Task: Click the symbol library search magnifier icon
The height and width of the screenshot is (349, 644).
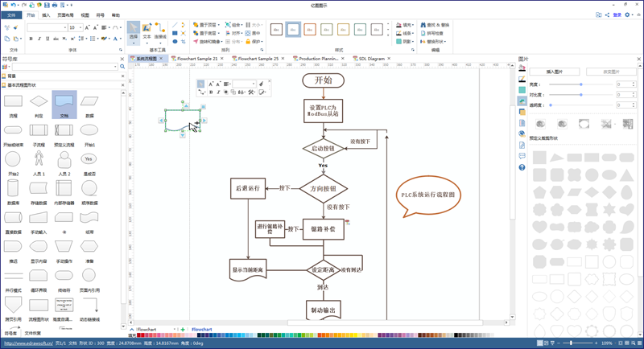Action: [x=122, y=67]
